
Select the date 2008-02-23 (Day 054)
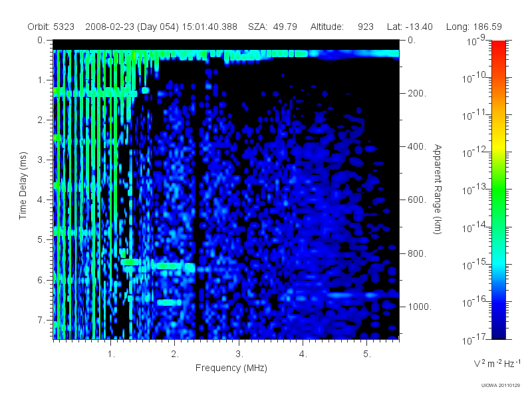click(x=132, y=27)
